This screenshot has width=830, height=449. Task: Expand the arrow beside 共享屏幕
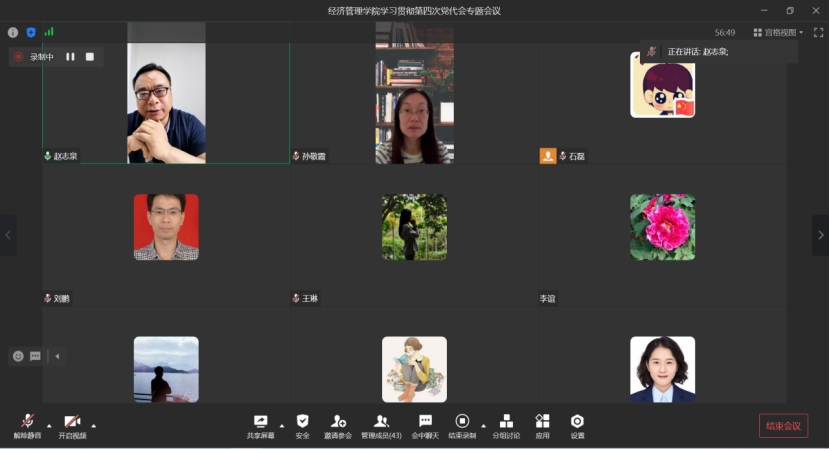[x=281, y=424]
